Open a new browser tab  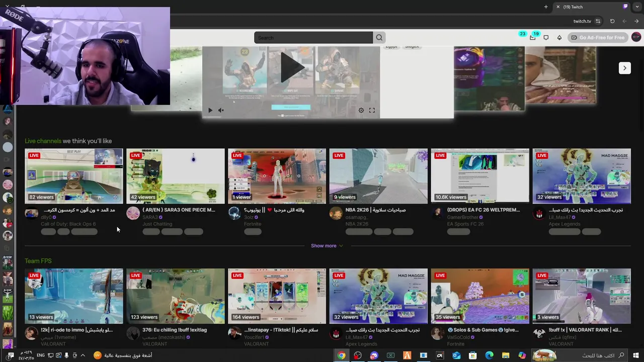(546, 7)
